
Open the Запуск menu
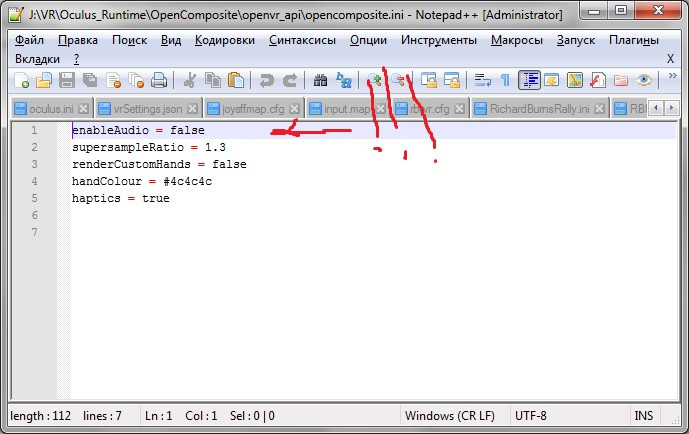(576, 40)
